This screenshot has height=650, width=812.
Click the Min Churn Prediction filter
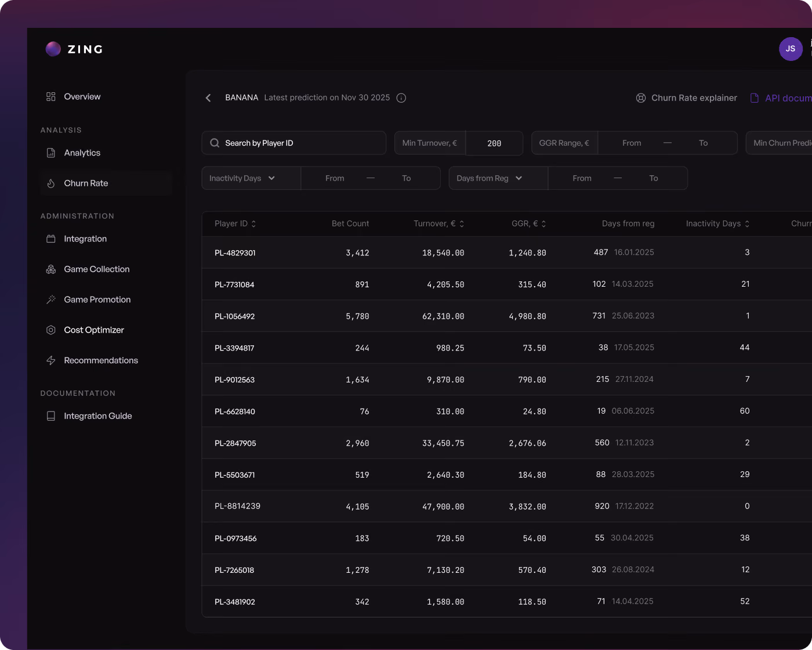[x=779, y=143]
